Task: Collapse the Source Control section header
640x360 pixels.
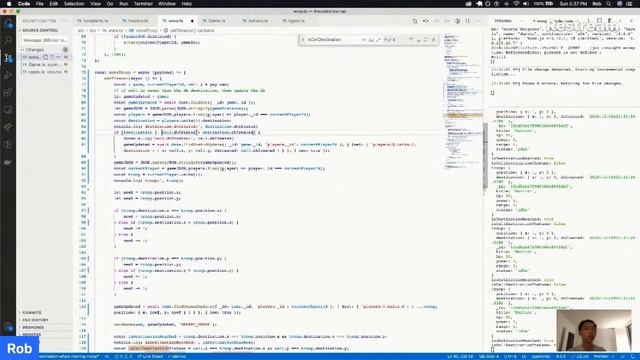Action: (39, 30)
